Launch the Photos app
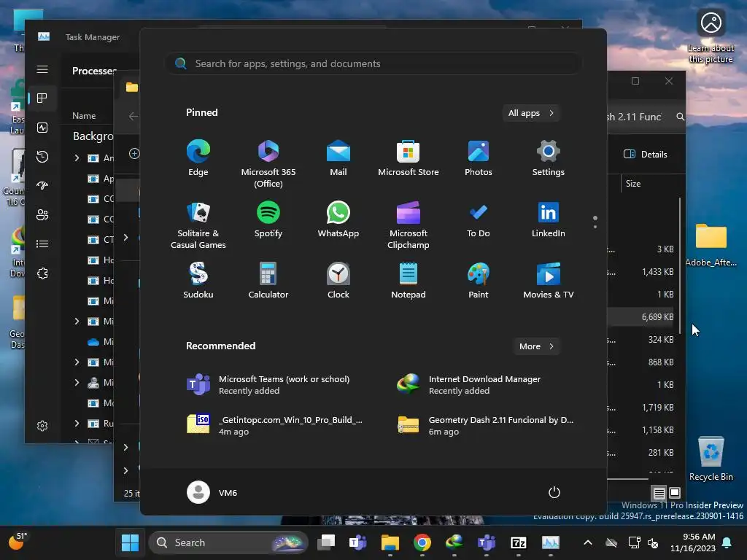Viewport: 747px width, 560px height. [x=479, y=158]
